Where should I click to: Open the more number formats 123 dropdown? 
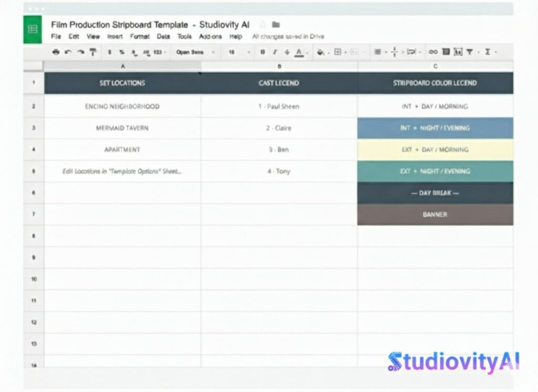pos(160,52)
